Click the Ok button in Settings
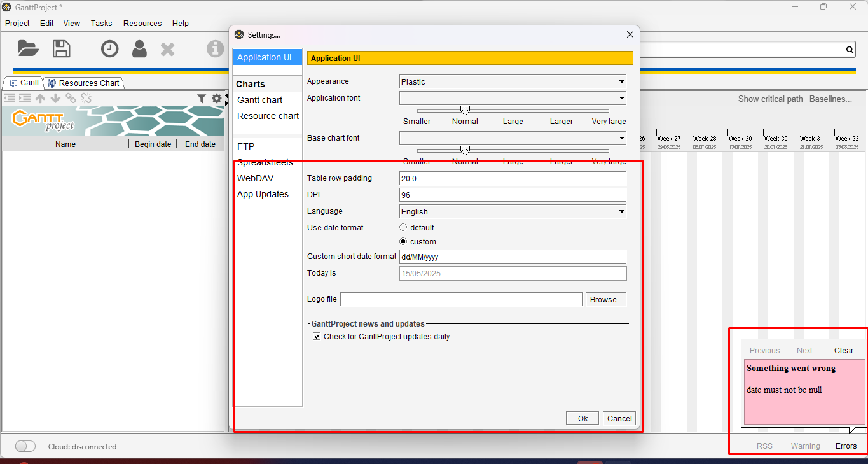868x464 pixels. [x=582, y=418]
